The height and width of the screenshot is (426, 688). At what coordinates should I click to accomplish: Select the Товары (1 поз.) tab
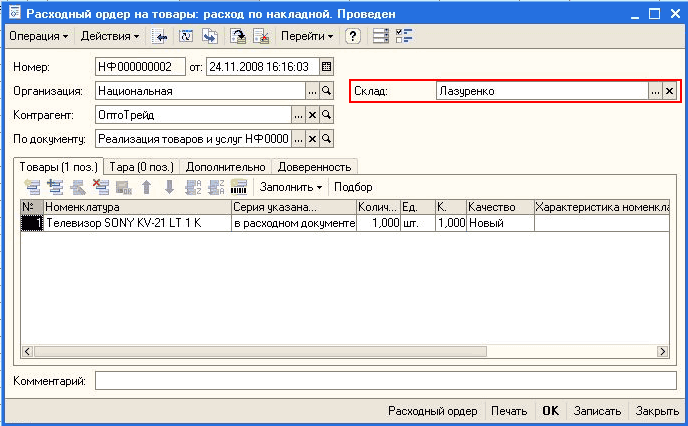tap(58, 167)
